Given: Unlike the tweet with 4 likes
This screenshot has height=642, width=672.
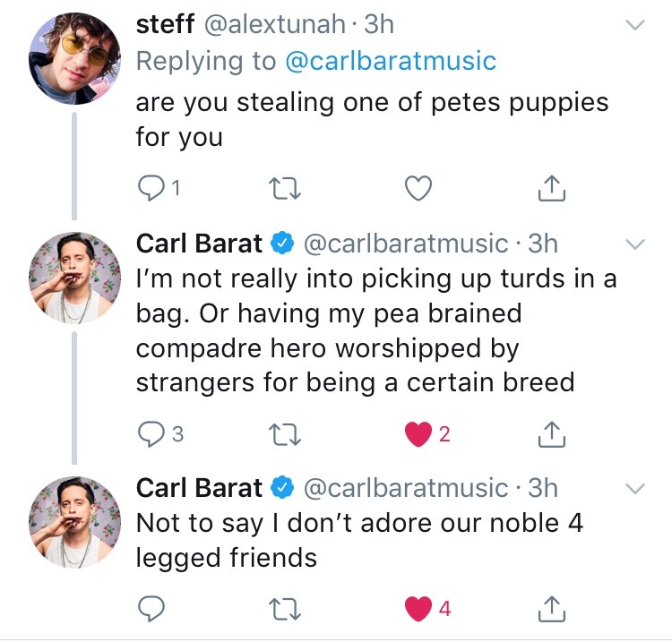Looking at the screenshot, I should [418, 609].
